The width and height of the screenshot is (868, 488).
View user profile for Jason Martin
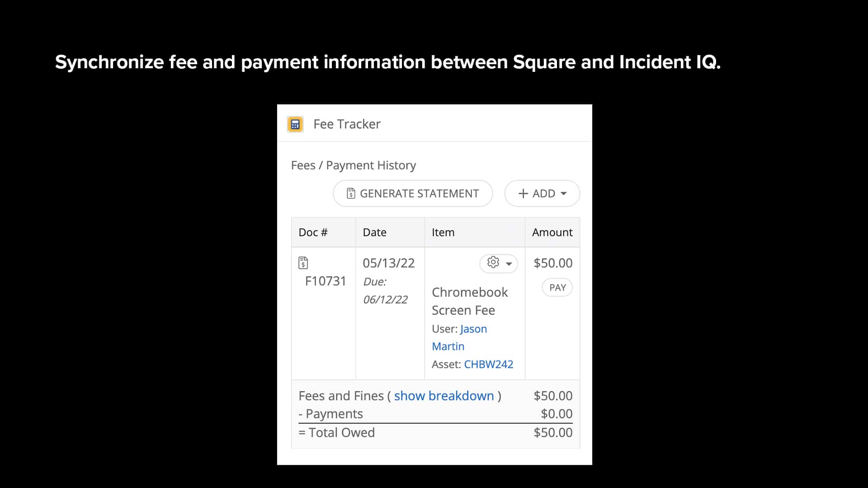point(473,328)
